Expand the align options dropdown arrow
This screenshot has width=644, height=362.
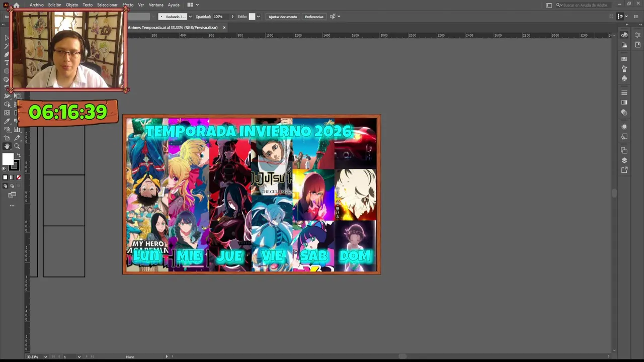(339, 17)
